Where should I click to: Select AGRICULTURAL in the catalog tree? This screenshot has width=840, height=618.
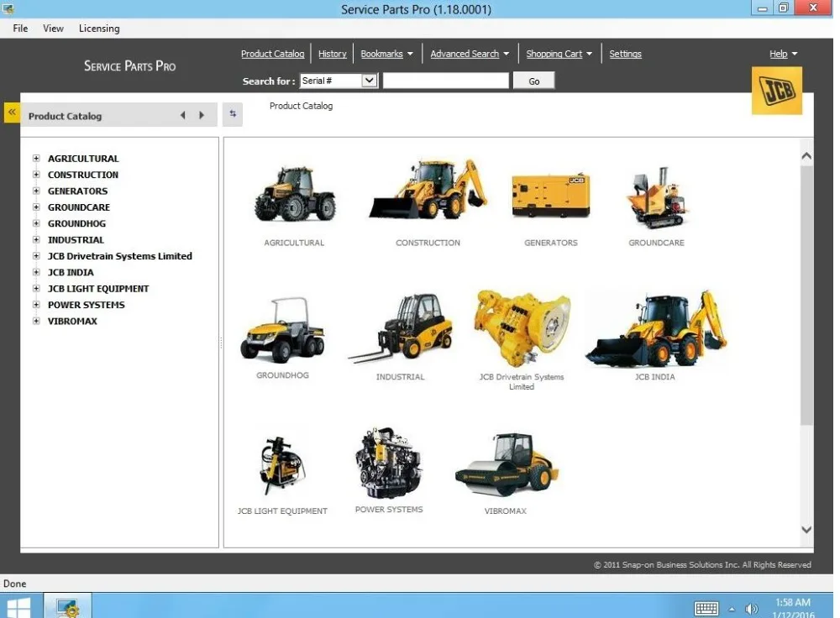click(x=83, y=159)
